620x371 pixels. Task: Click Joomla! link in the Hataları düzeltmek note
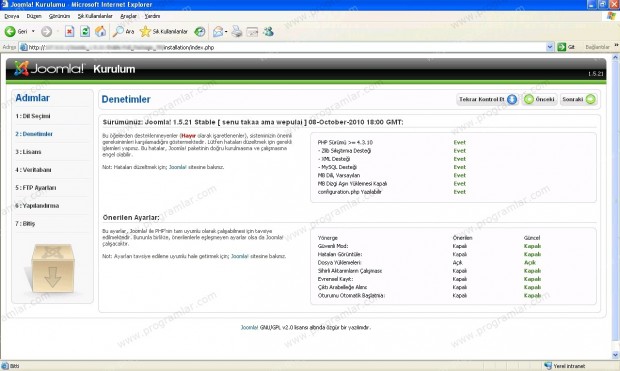[x=178, y=167]
